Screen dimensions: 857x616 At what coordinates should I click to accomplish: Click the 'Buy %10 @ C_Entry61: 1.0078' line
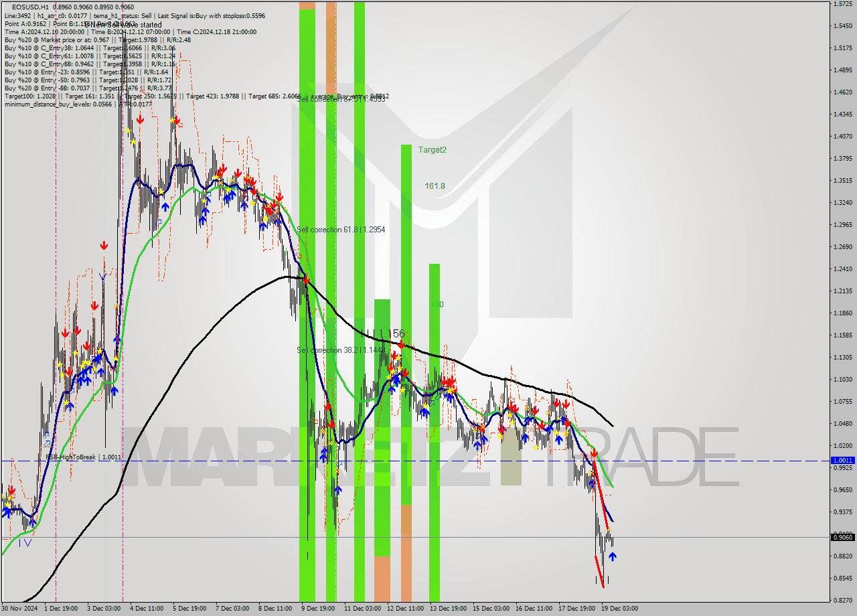click(90, 56)
